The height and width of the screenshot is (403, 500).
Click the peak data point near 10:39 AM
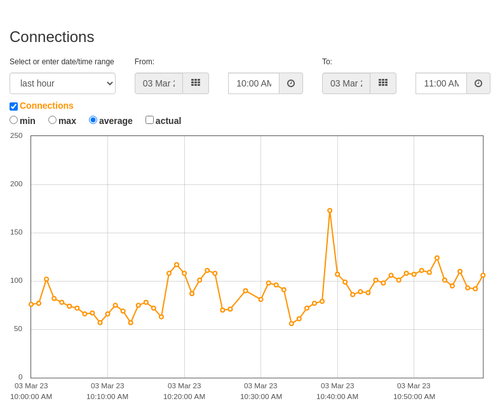[x=330, y=211]
